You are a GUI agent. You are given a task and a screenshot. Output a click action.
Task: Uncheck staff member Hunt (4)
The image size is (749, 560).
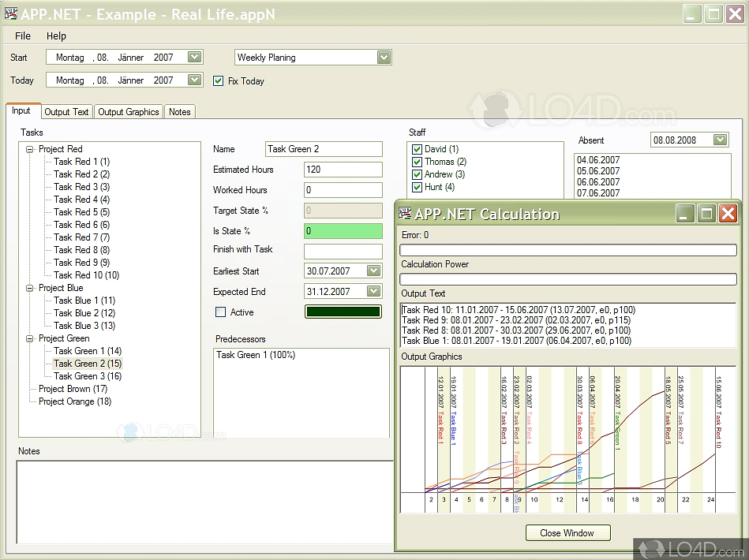(416, 186)
